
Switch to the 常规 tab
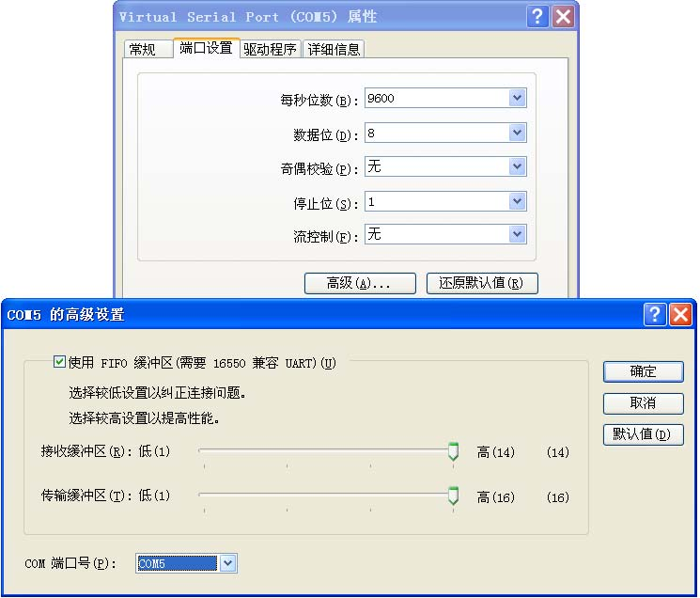click(x=143, y=50)
